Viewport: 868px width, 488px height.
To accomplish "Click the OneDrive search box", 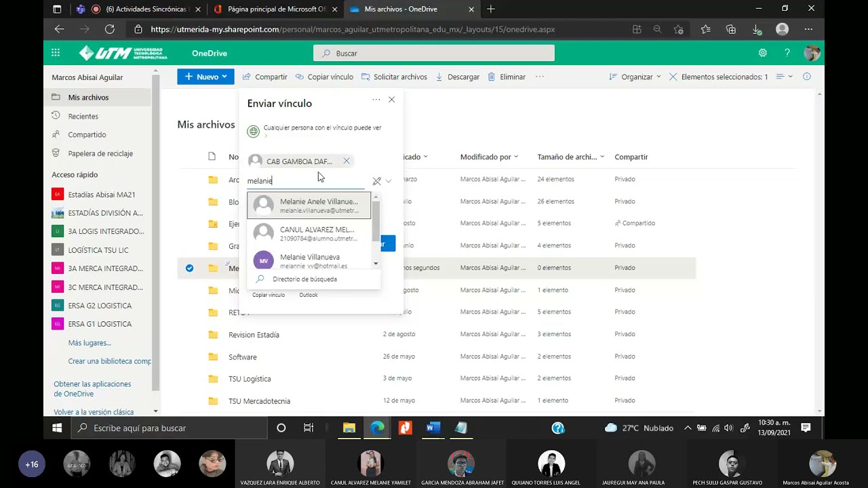I will point(434,53).
